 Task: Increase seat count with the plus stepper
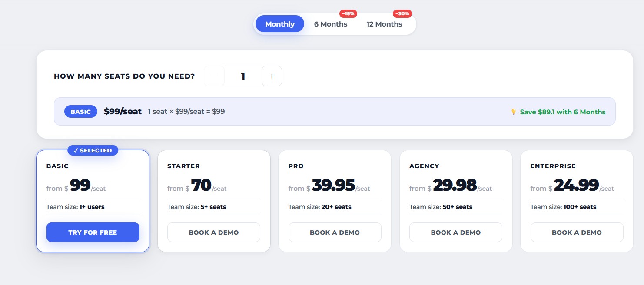click(272, 76)
